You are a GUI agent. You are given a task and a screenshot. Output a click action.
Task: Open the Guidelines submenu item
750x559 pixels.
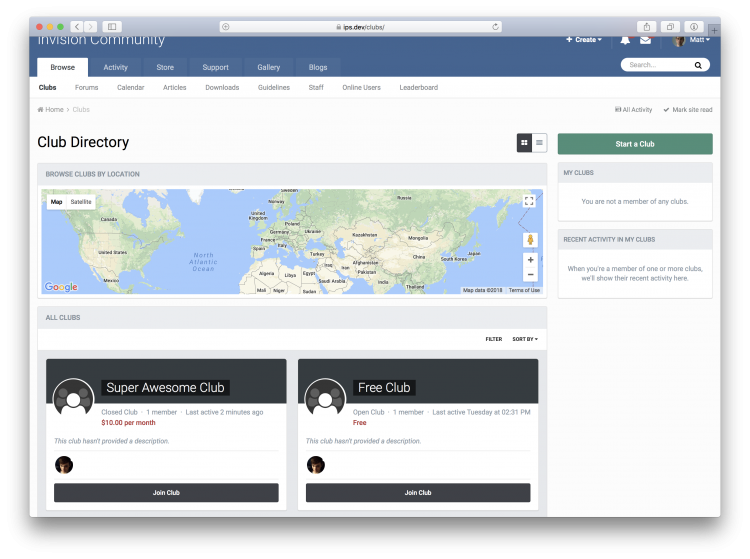274,88
